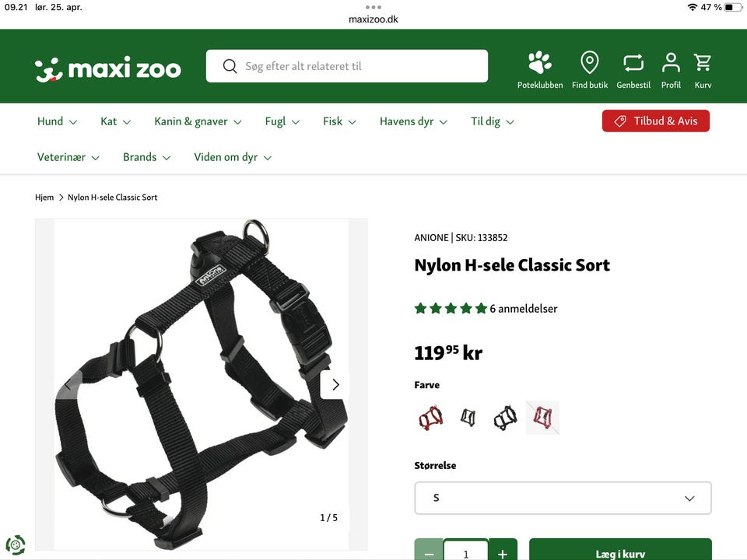Screen dimensions: 747x560
Task: Open the Brands menu
Action: 146,157
